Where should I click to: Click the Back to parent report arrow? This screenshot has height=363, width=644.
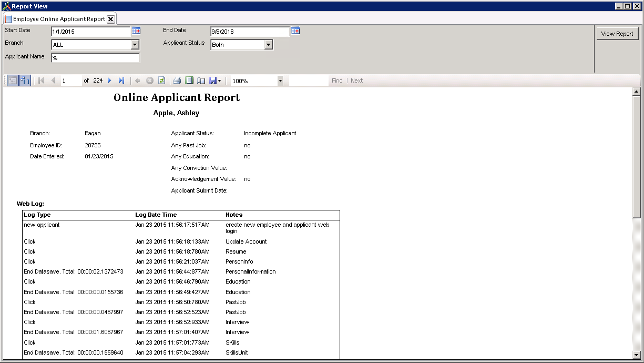pyautogui.click(x=137, y=80)
